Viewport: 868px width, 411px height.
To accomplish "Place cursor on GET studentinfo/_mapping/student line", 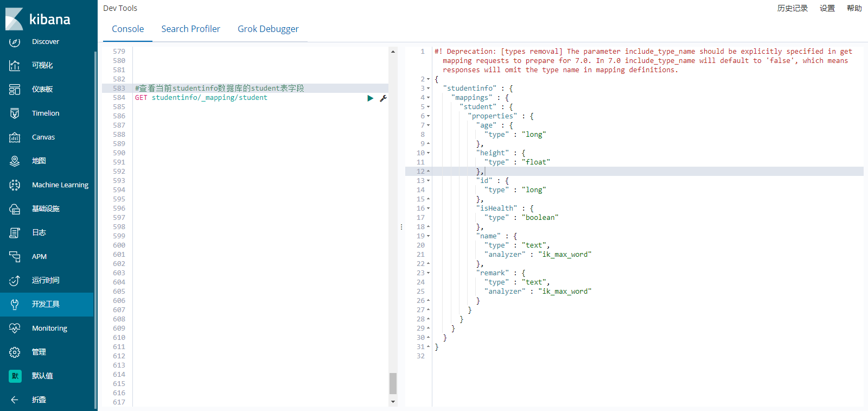I will pyautogui.click(x=201, y=98).
